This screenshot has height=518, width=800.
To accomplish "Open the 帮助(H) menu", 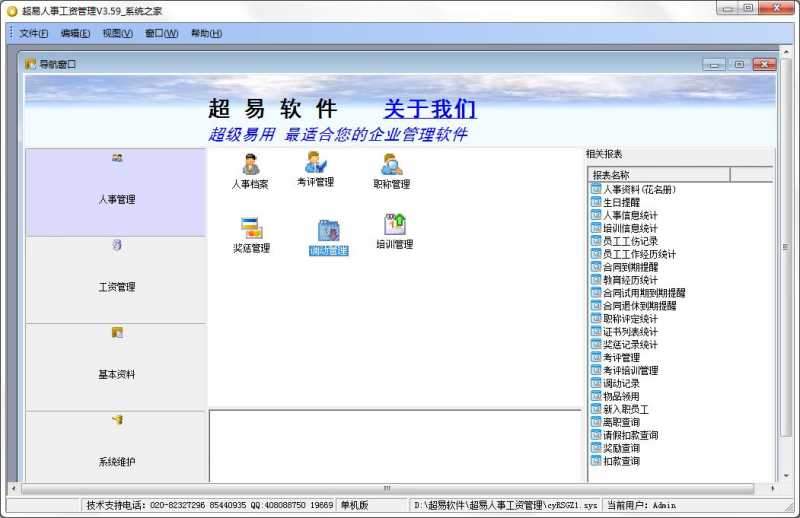I will (x=206, y=34).
